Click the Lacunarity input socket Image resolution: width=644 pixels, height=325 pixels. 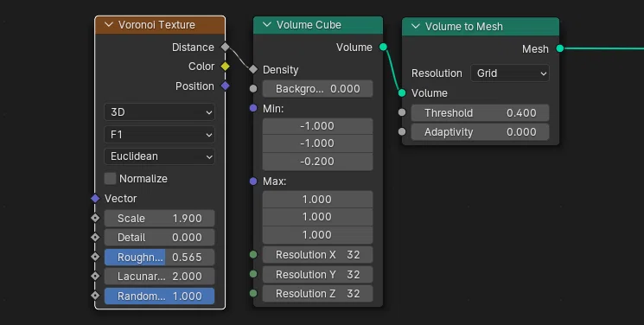click(95, 276)
